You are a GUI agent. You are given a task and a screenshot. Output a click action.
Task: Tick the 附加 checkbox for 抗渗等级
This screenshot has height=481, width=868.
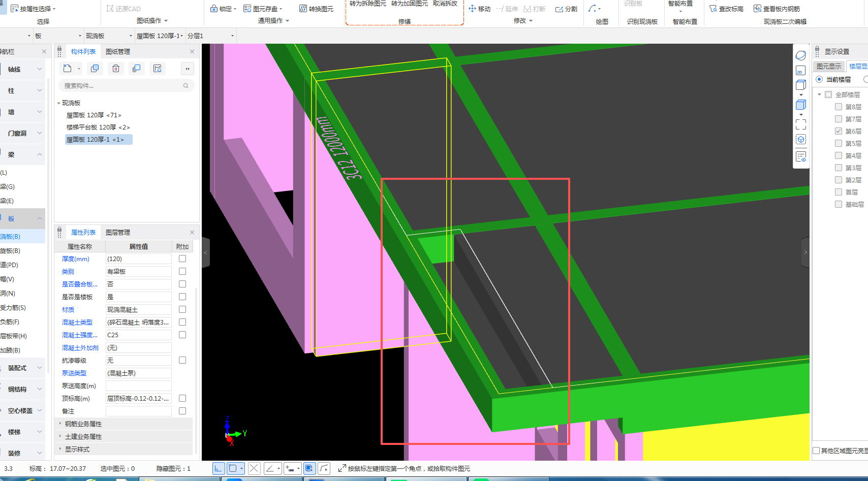[182, 360]
